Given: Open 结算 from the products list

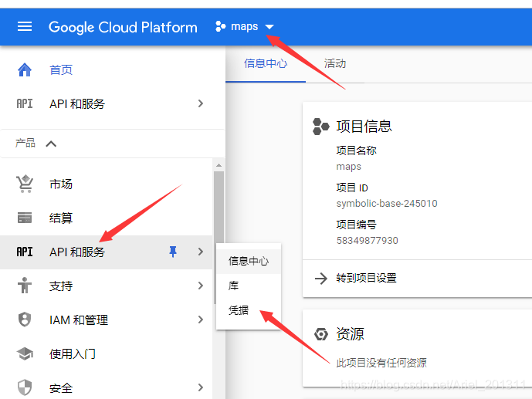Looking at the screenshot, I should click(61, 218).
